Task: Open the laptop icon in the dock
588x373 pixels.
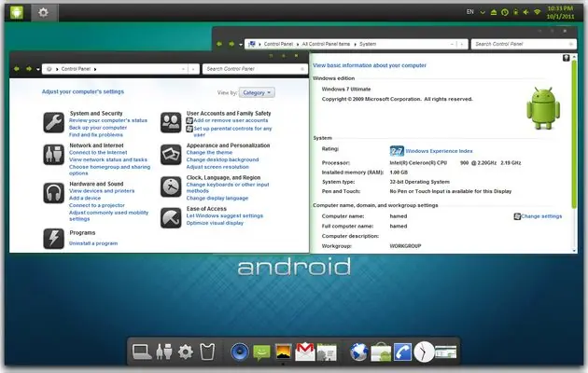Action: point(142,352)
